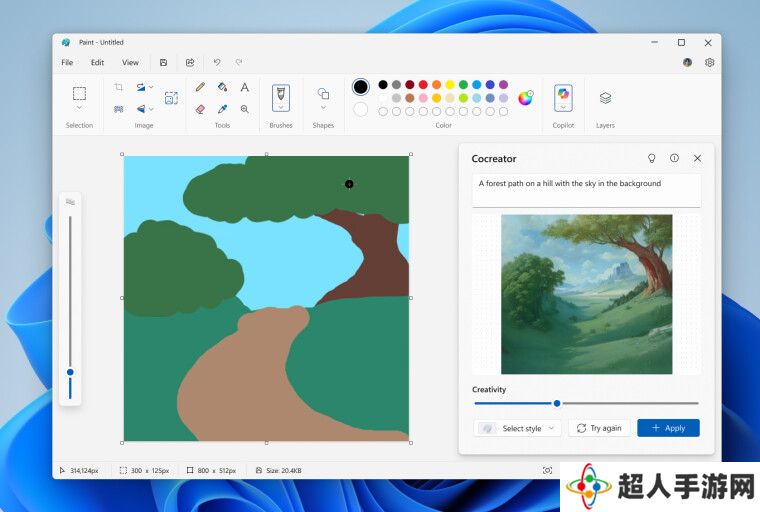Open the Select style dropdown

tap(517, 428)
